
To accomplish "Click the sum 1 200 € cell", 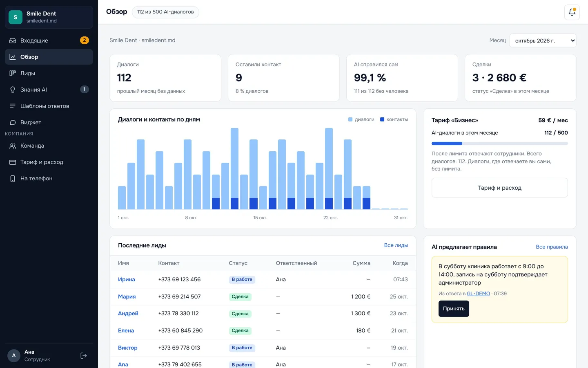I will pyautogui.click(x=361, y=296).
